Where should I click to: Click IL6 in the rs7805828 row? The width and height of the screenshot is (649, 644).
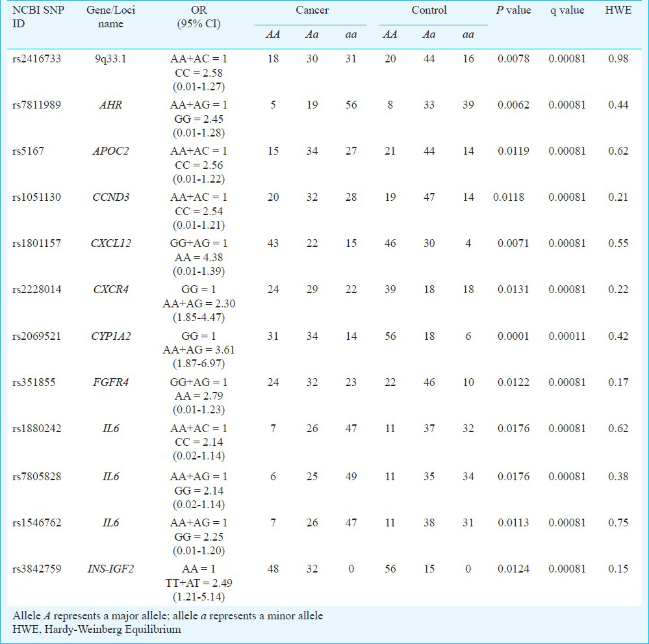click(110, 476)
